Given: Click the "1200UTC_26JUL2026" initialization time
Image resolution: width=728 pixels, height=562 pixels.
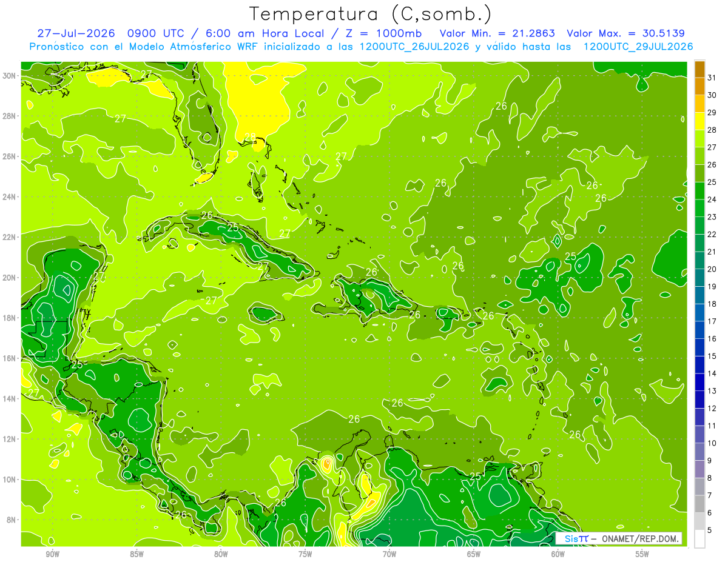Looking at the screenshot, I should (x=414, y=47).
